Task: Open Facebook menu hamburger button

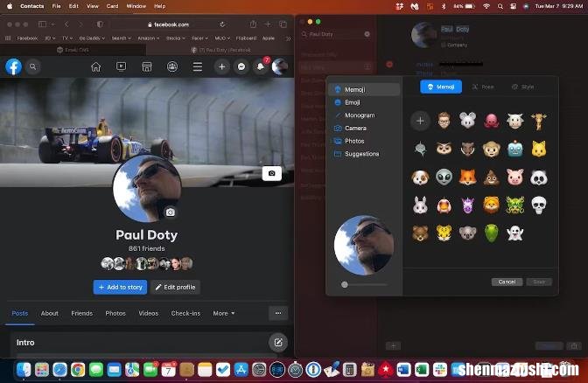Action: [x=198, y=66]
